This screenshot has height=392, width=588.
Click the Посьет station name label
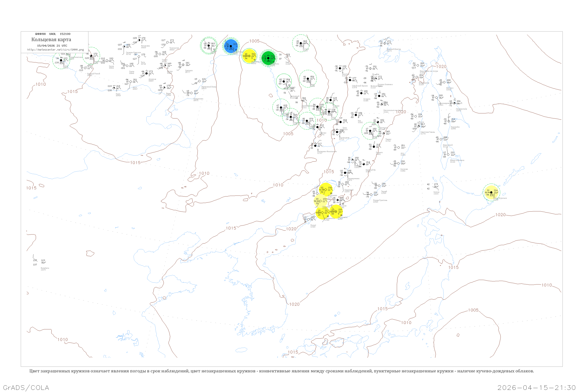[x=313, y=226]
